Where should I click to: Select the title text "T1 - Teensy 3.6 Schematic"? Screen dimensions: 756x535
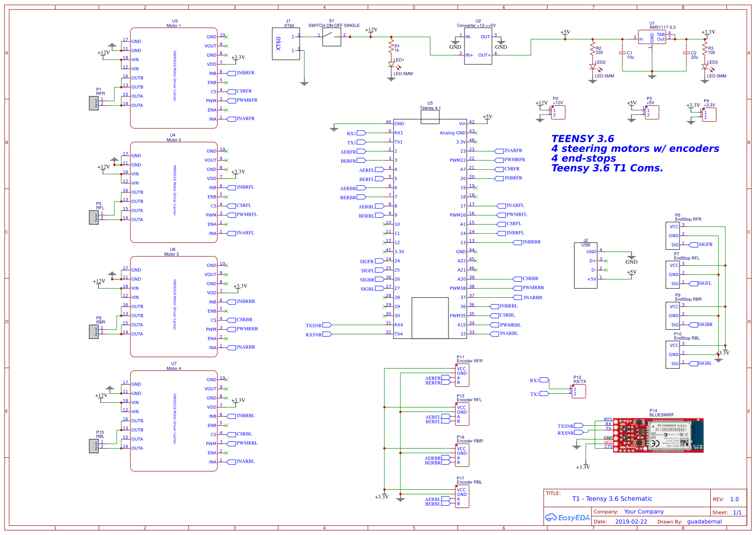click(611, 499)
